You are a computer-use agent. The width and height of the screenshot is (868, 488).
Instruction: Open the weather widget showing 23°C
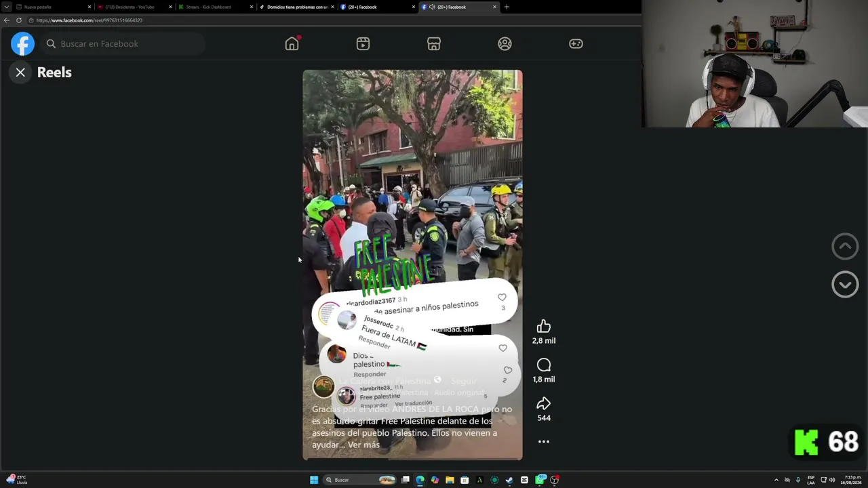[x=16, y=480]
